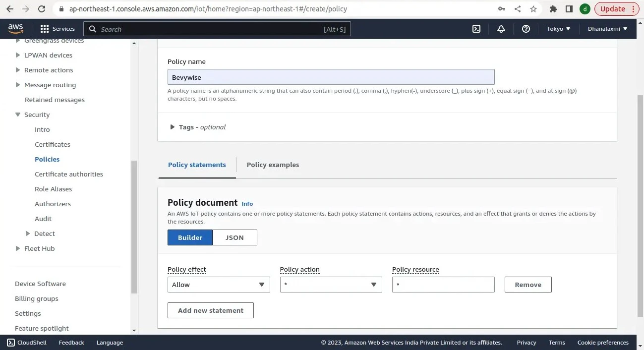This screenshot has width=644, height=350.
Task: Open Security Intro page
Action: click(42, 129)
